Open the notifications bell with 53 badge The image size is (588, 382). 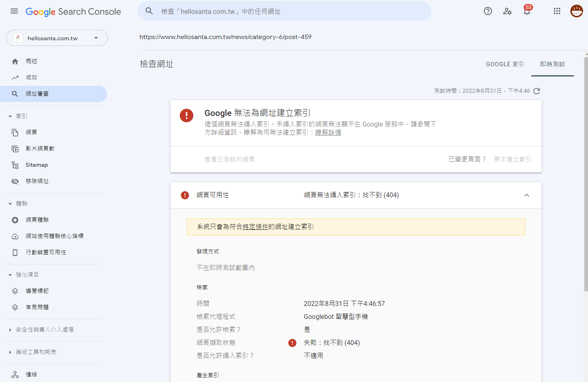pos(527,10)
